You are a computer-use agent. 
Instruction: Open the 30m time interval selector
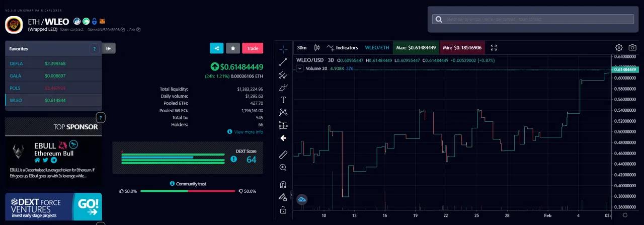point(302,48)
